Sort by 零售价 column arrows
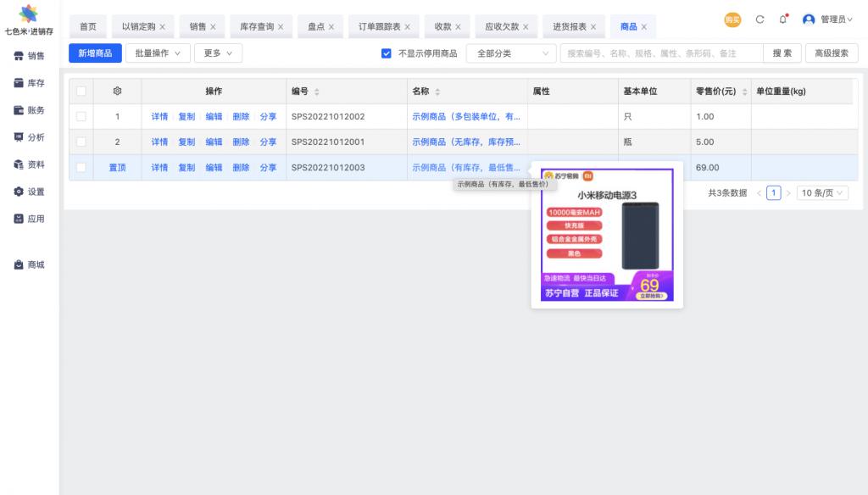868x495 pixels. click(x=744, y=92)
